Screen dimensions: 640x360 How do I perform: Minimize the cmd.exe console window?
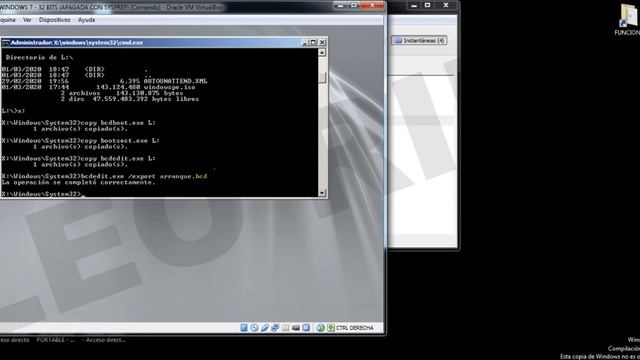coord(304,42)
